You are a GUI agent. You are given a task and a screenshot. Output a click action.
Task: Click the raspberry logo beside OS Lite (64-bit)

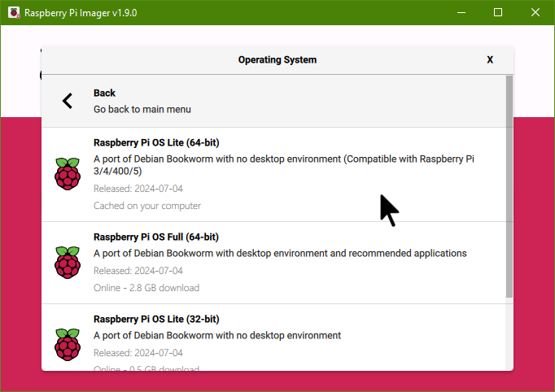[68, 174]
